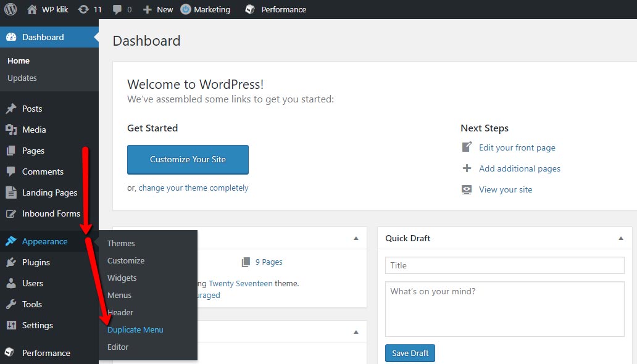Click the Marketing label in admin bar
637x364 pixels.
[x=212, y=9]
